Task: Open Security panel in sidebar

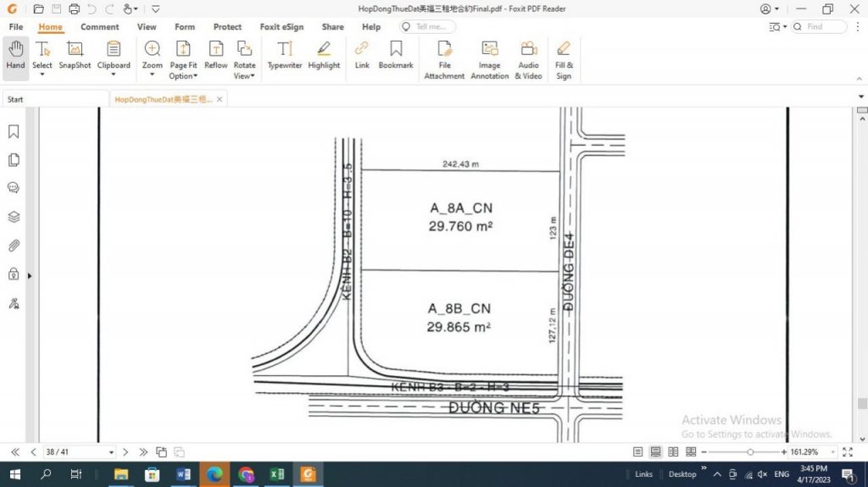Action: point(14,274)
